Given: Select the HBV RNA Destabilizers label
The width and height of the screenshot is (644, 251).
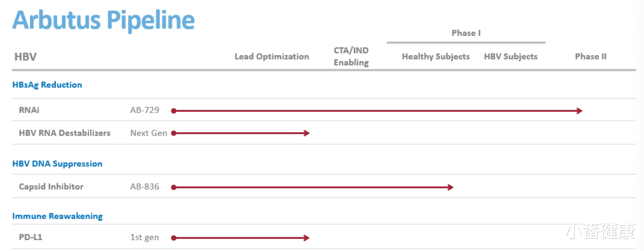Looking at the screenshot, I should coord(65,133).
